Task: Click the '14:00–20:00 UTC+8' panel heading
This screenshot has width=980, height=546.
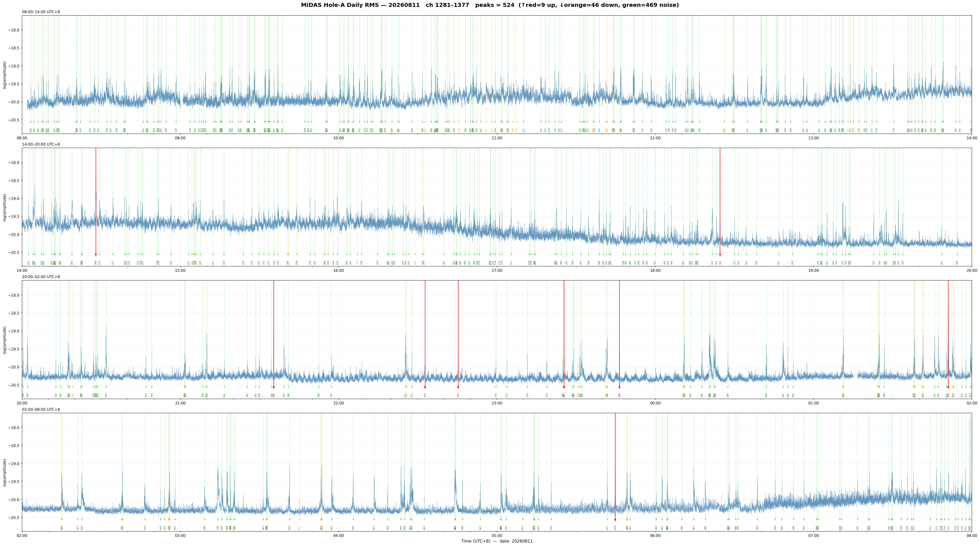Action: pos(41,144)
